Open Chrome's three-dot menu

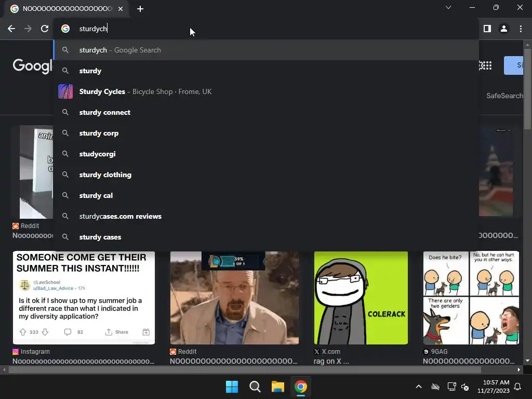[x=521, y=29]
